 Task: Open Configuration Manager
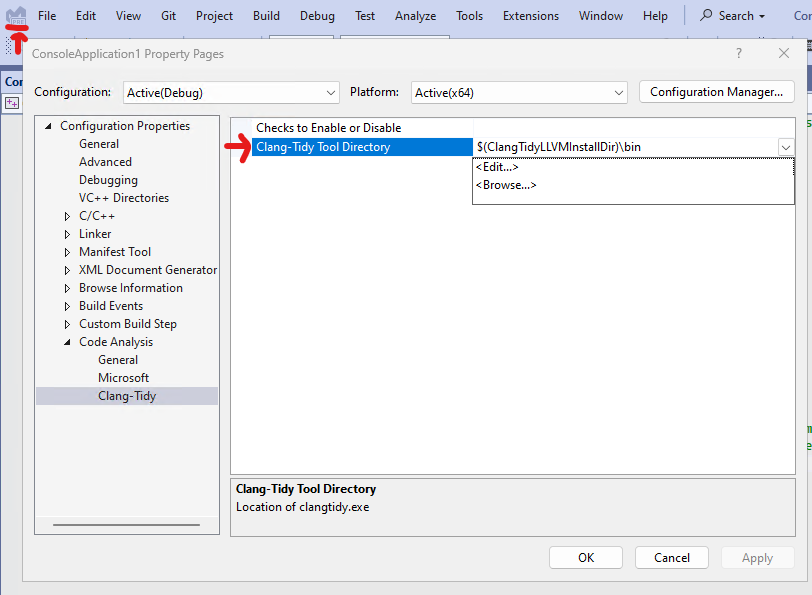pyautogui.click(x=716, y=92)
